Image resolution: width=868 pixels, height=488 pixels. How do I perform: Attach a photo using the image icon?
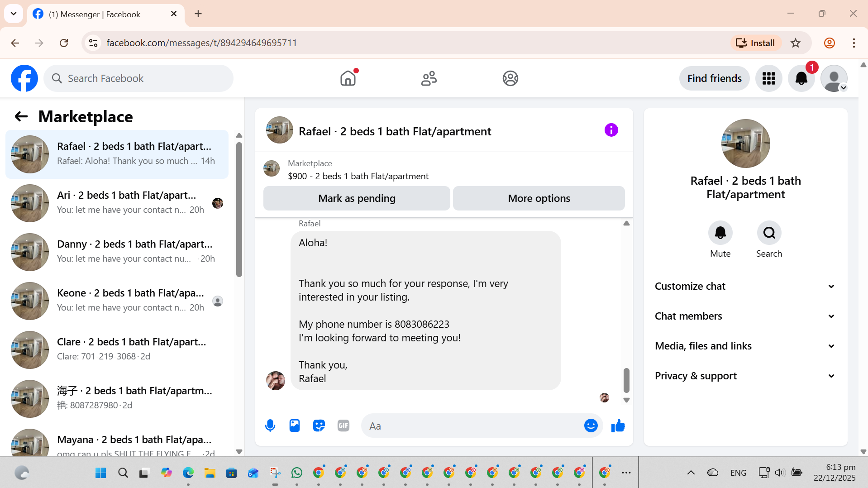coord(295,426)
